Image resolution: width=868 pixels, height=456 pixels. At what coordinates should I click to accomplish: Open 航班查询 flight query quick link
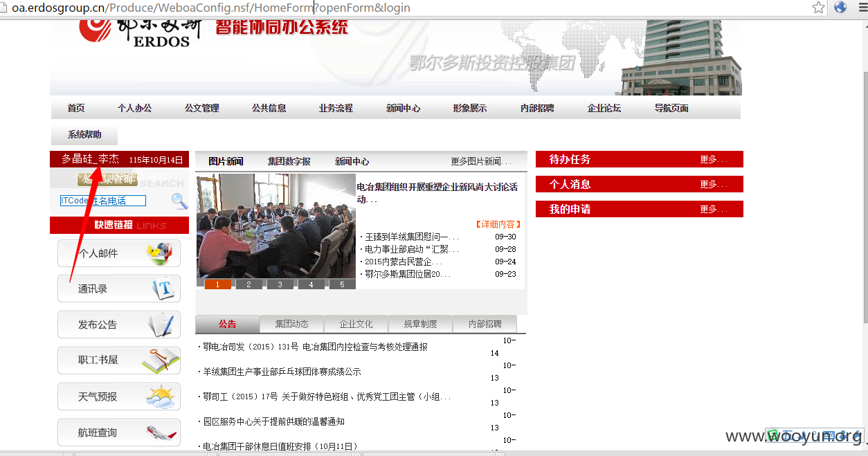(x=119, y=432)
